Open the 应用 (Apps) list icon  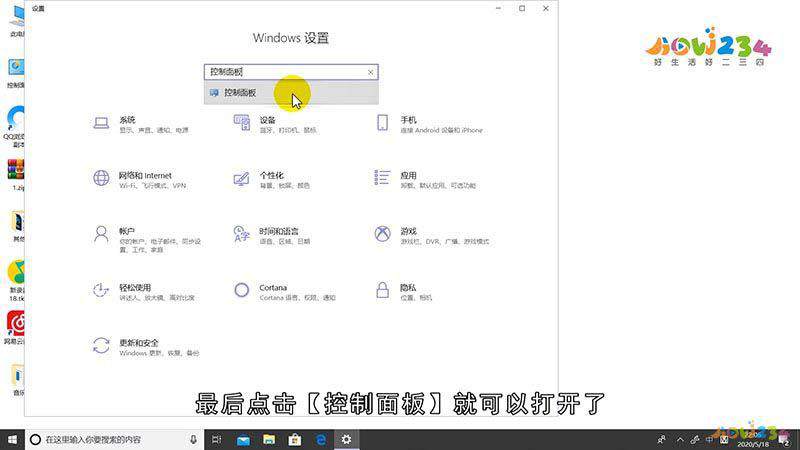click(x=382, y=178)
